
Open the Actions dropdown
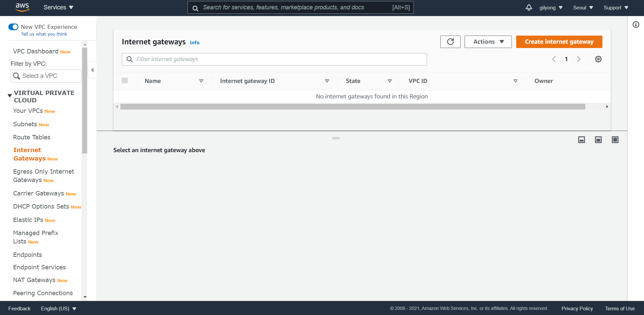pyautogui.click(x=488, y=42)
